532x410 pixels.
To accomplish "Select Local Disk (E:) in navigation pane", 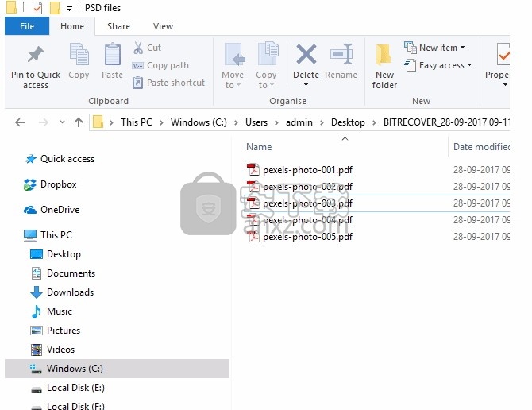I will click(75, 388).
